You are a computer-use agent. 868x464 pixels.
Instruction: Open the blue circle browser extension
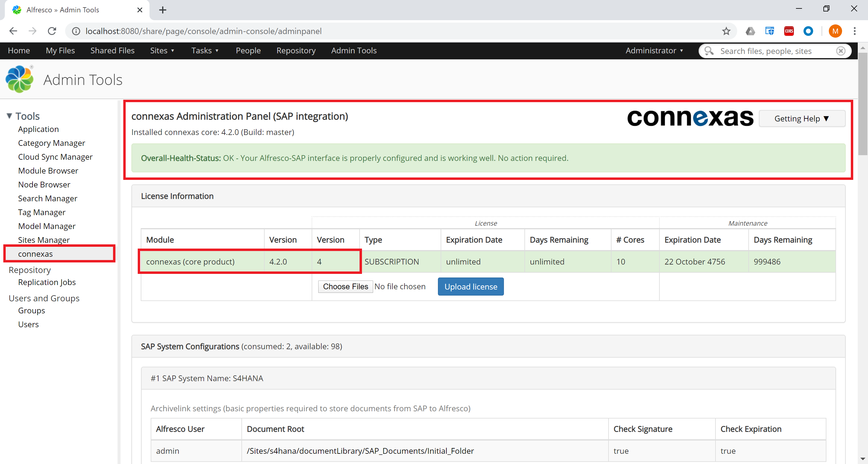coord(808,31)
